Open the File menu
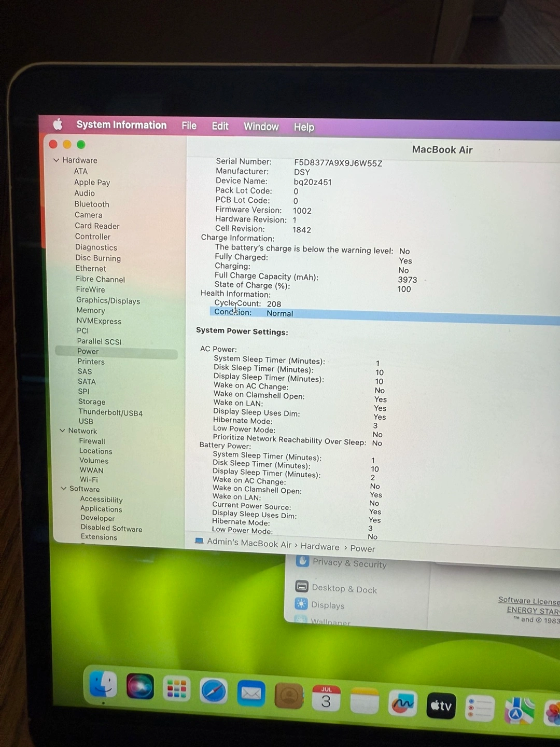Screen dimensions: 560x747 [189, 126]
